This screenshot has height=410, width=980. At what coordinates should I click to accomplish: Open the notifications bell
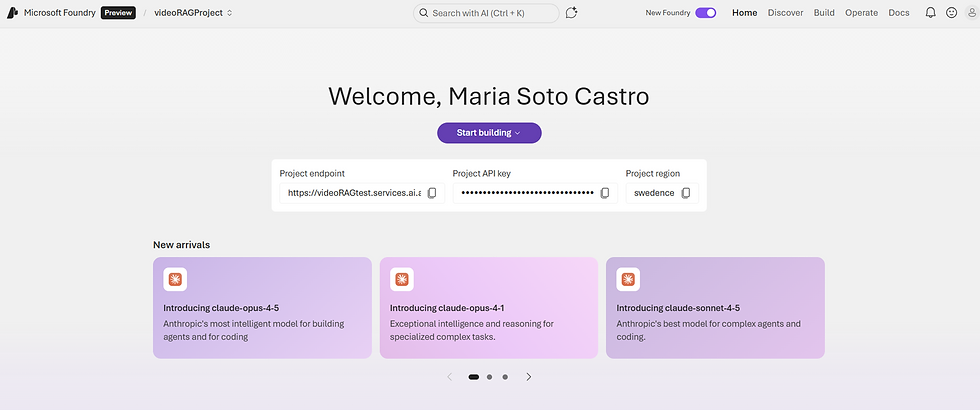pyautogui.click(x=930, y=13)
